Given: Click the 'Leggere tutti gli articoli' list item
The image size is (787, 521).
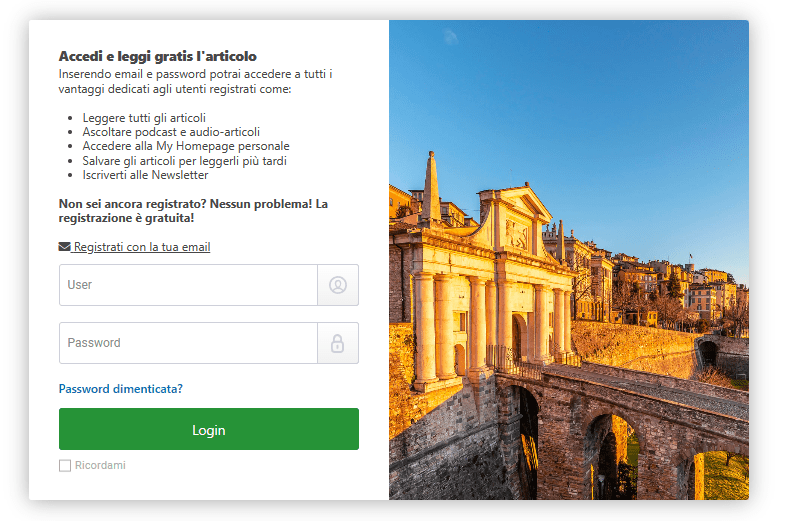Looking at the screenshot, I should (144, 118).
